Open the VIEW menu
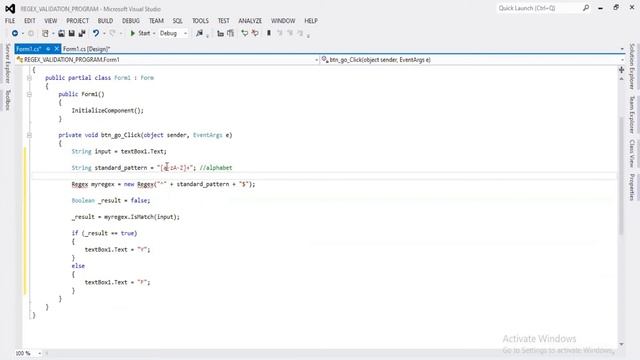This screenshot has width=640, height=360. (51, 20)
